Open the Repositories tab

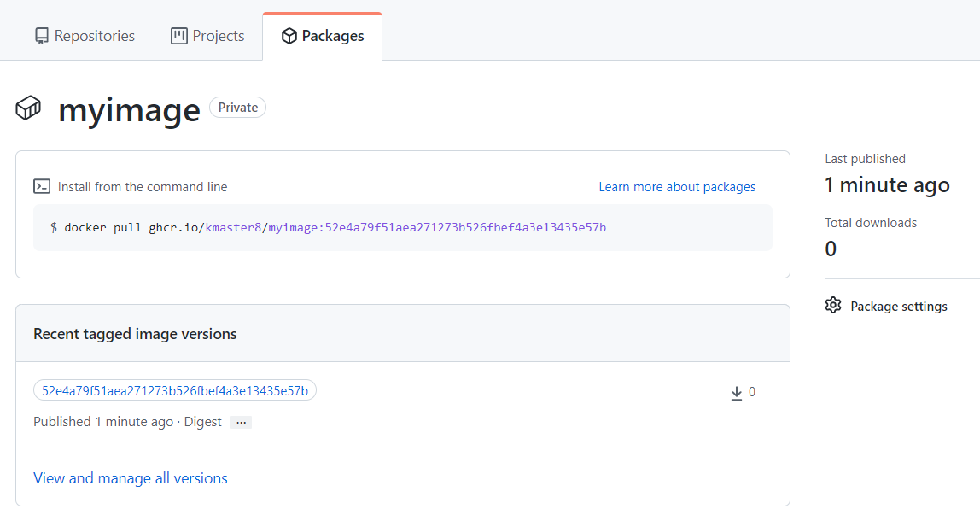coord(85,36)
